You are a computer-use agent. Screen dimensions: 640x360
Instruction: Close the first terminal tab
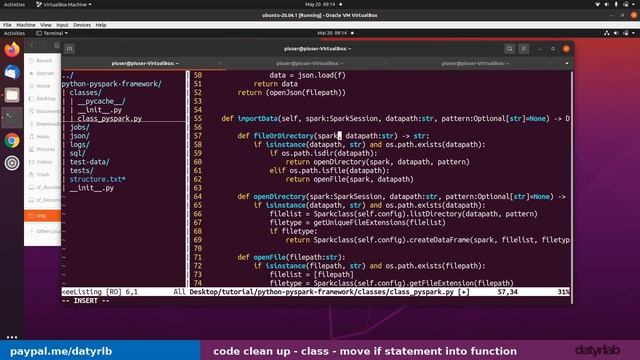220,63
